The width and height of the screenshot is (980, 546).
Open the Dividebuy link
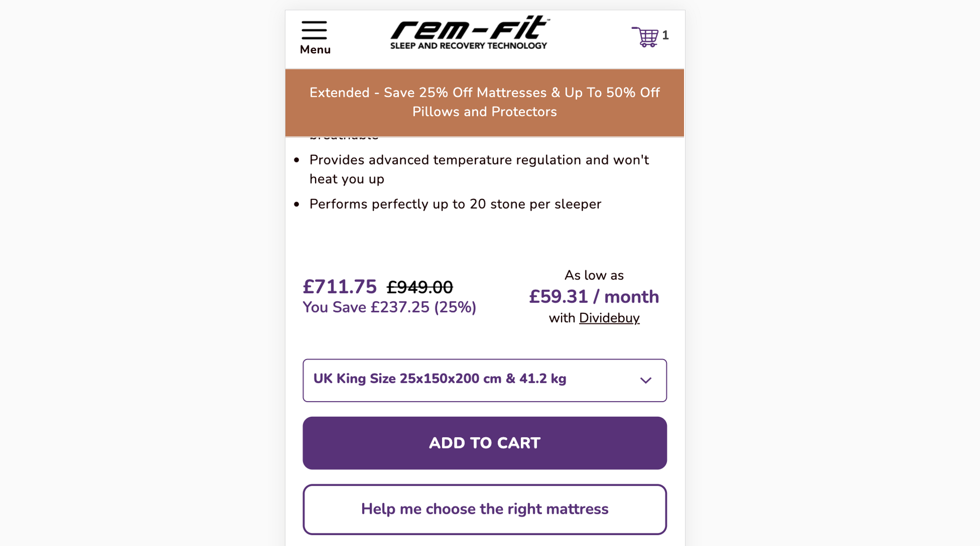click(x=609, y=318)
